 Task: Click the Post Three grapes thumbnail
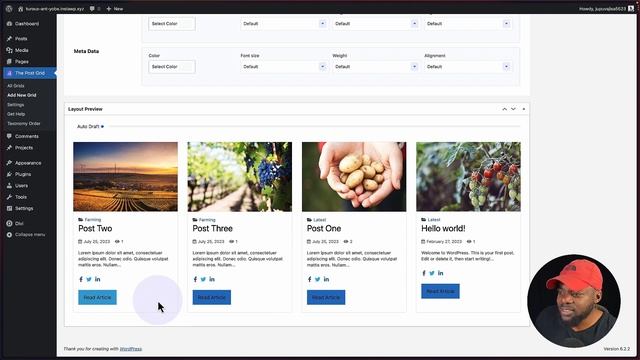point(240,176)
